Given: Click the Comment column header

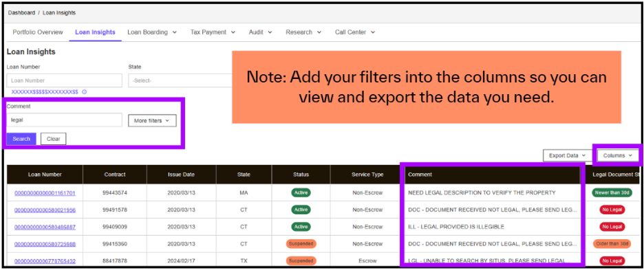Looking at the screenshot, I should (x=493, y=175).
